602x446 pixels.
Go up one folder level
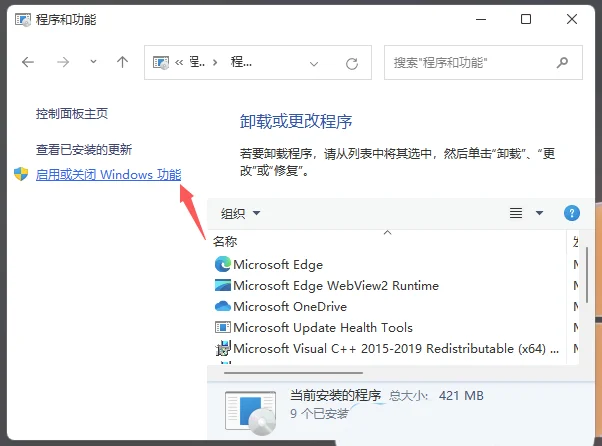pos(122,62)
